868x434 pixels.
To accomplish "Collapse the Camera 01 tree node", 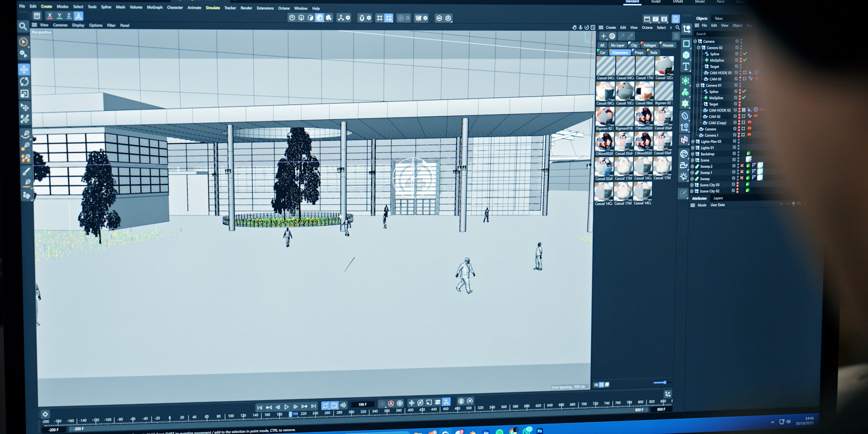I will 698,85.
